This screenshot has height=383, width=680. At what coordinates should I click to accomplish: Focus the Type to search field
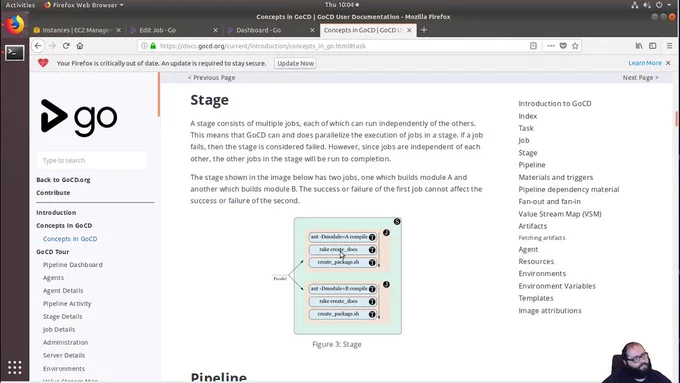[x=92, y=160]
